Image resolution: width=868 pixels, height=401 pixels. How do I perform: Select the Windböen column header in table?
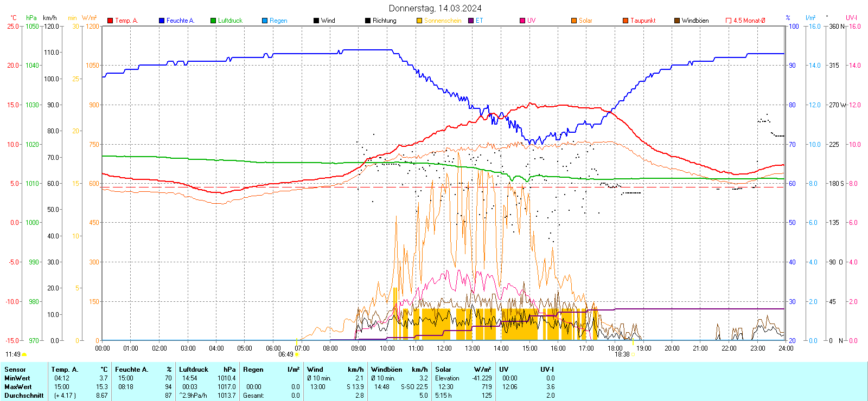click(x=387, y=370)
